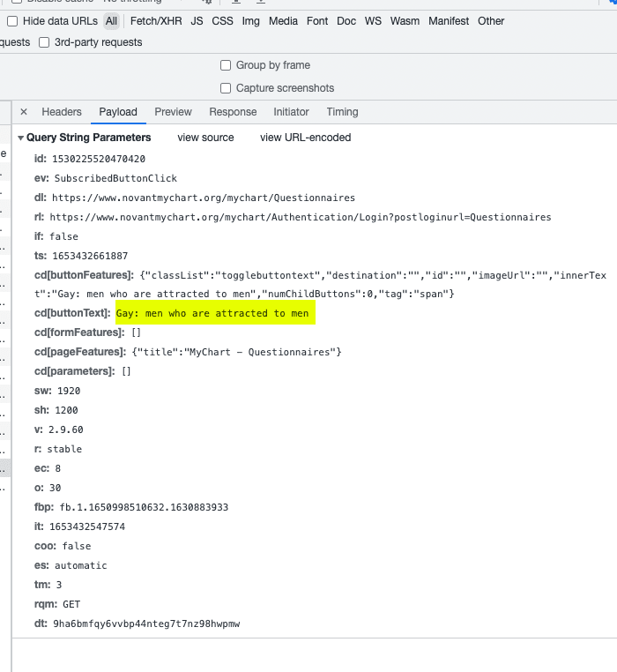Filter requests by Doc
Image resolution: width=617 pixels, height=672 pixels.
[346, 21]
